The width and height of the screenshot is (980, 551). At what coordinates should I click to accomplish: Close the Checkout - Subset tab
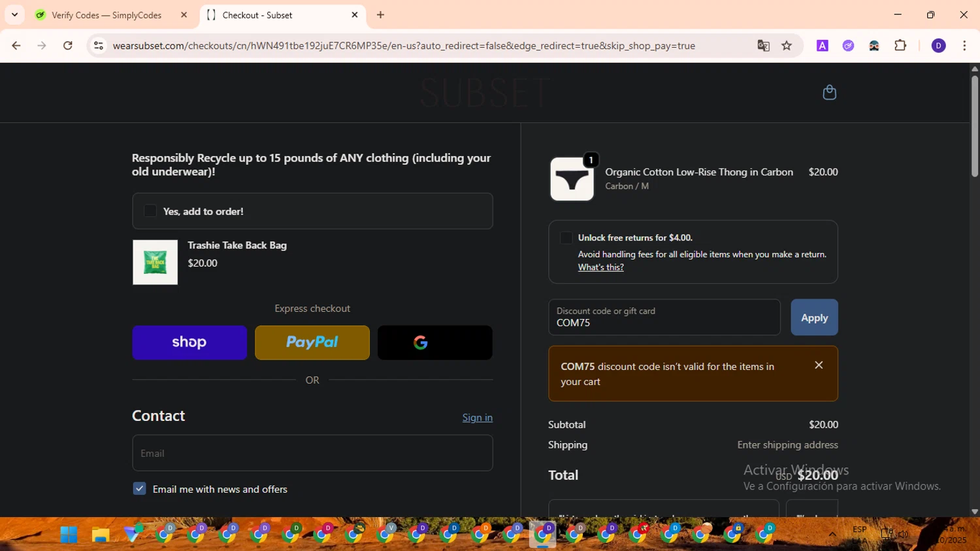coord(355,14)
